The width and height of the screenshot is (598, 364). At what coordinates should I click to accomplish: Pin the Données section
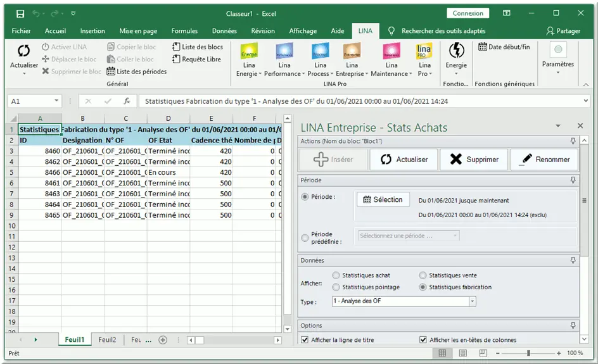(573, 260)
